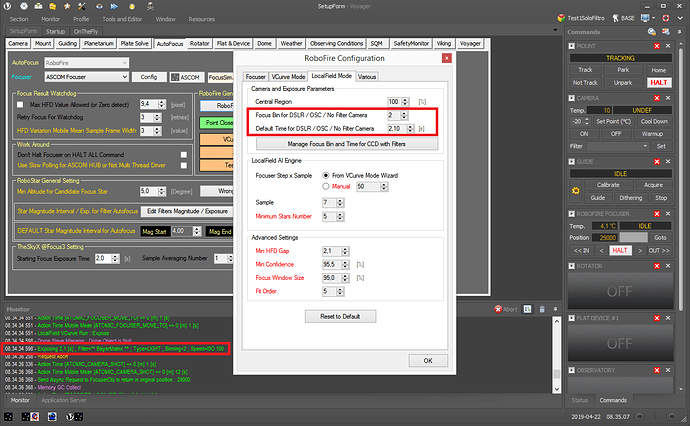690x426 pixels.
Task: Switch to the Plate Solve tab
Action: click(134, 43)
